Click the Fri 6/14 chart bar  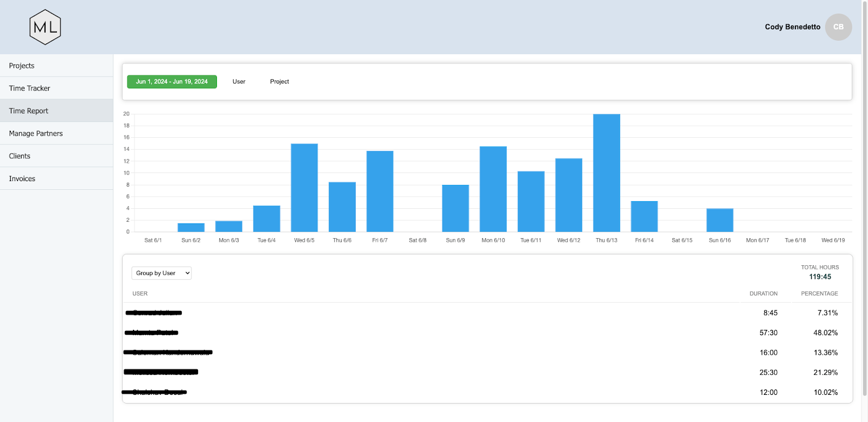point(644,216)
